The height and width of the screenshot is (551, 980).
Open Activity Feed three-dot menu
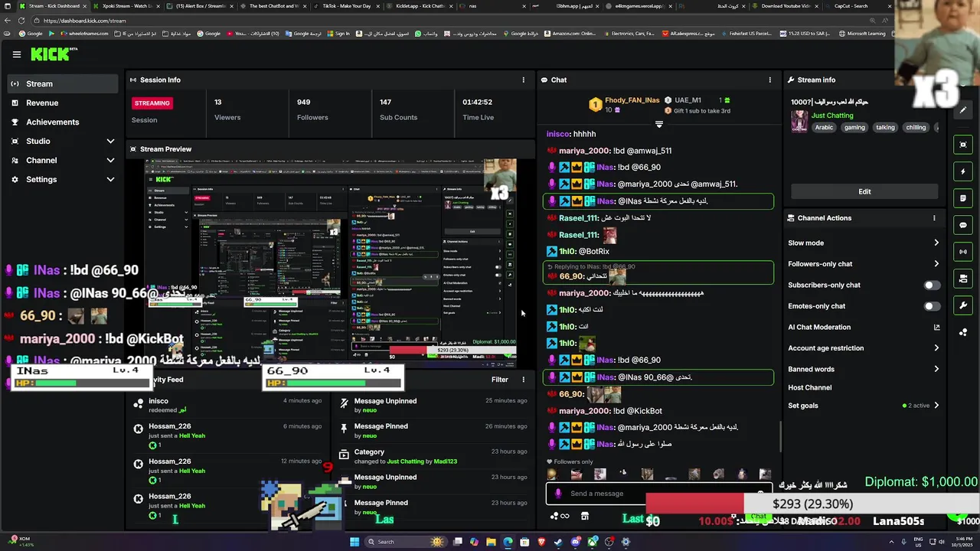pos(524,380)
